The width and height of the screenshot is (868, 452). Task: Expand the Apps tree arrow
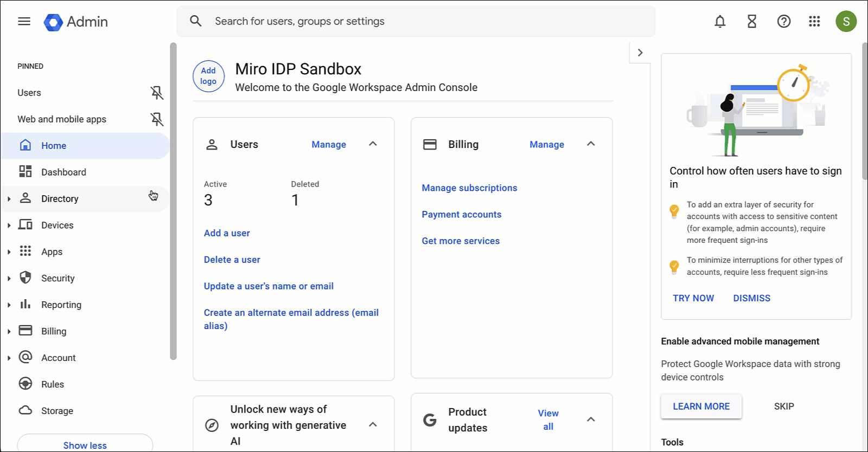point(9,252)
